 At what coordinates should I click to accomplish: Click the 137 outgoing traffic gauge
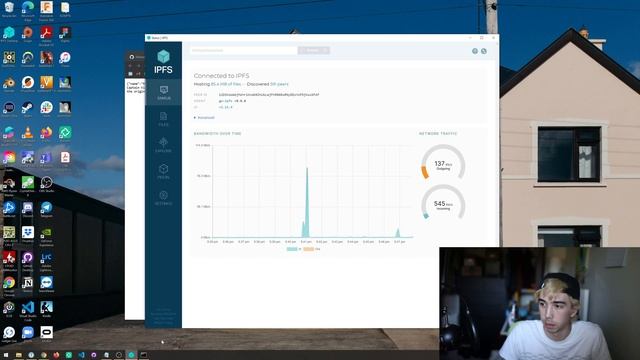pyautogui.click(x=443, y=162)
